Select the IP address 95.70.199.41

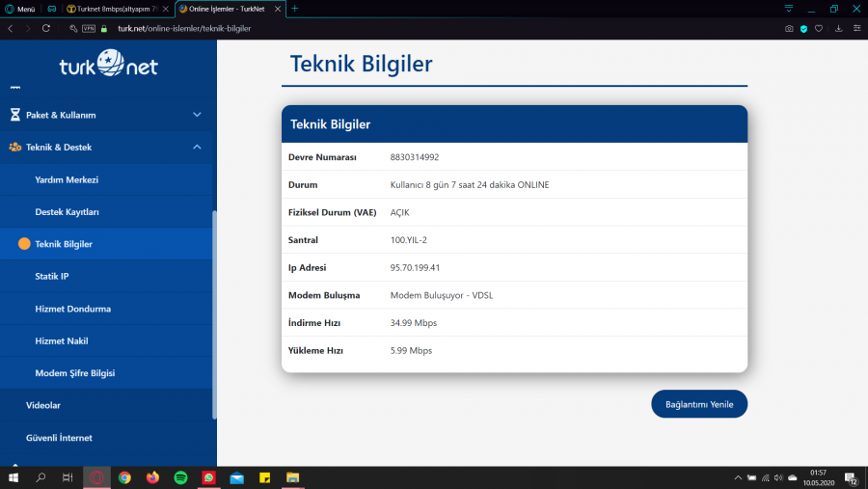(x=415, y=267)
